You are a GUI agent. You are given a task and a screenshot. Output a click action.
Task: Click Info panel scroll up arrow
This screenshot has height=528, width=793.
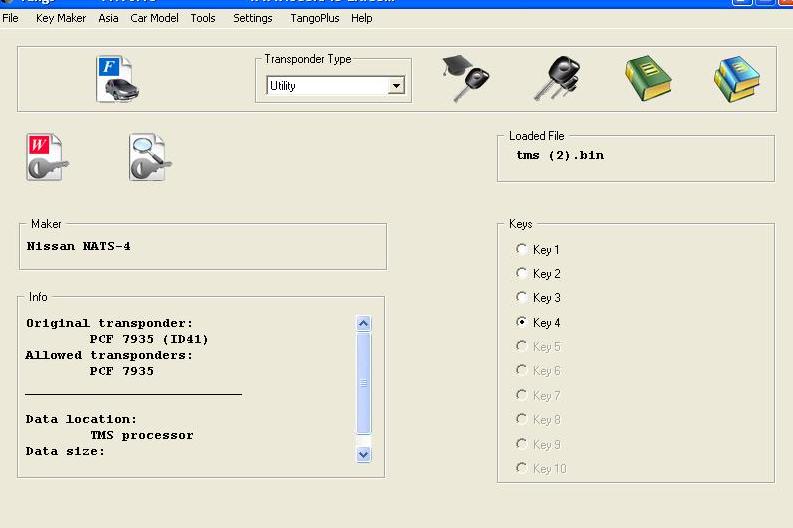(364, 323)
